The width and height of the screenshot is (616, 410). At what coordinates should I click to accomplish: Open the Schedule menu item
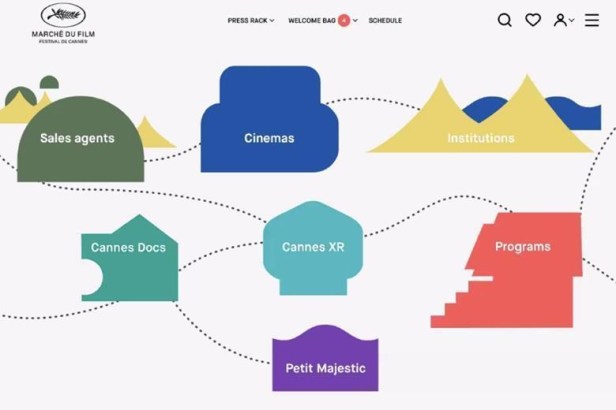coord(385,21)
